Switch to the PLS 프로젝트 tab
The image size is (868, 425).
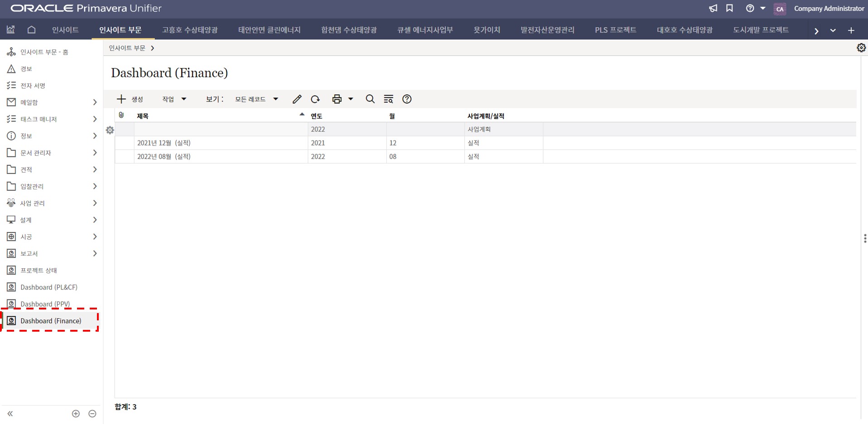(615, 30)
